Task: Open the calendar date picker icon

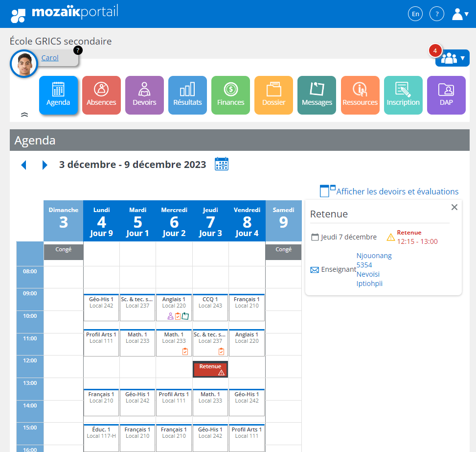Action: 222,164
